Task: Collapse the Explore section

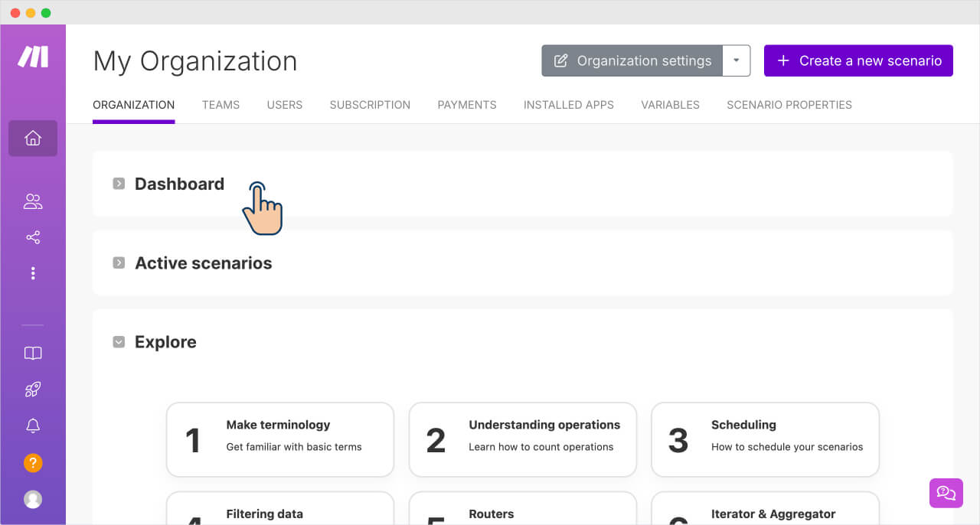Action: [x=119, y=341]
